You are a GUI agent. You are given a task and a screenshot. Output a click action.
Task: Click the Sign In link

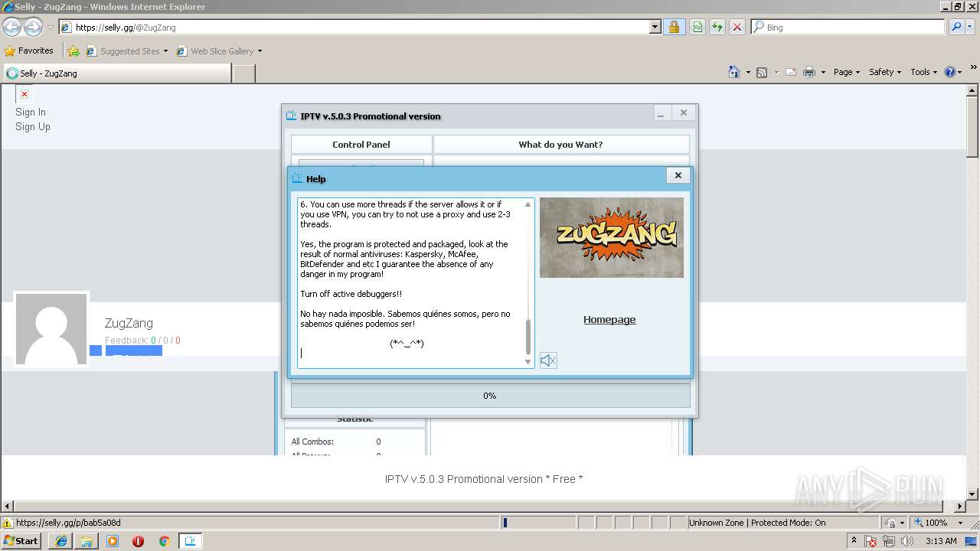pos(31,112)
